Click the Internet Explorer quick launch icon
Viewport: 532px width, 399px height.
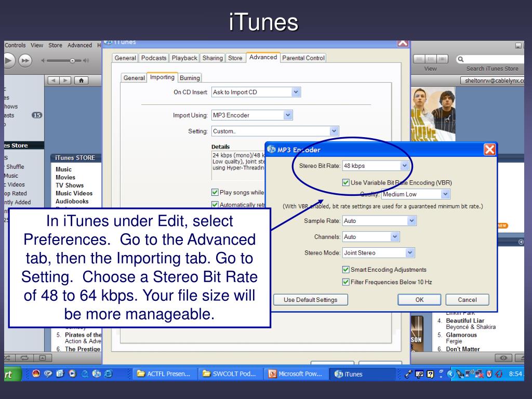tap(108, 374)
